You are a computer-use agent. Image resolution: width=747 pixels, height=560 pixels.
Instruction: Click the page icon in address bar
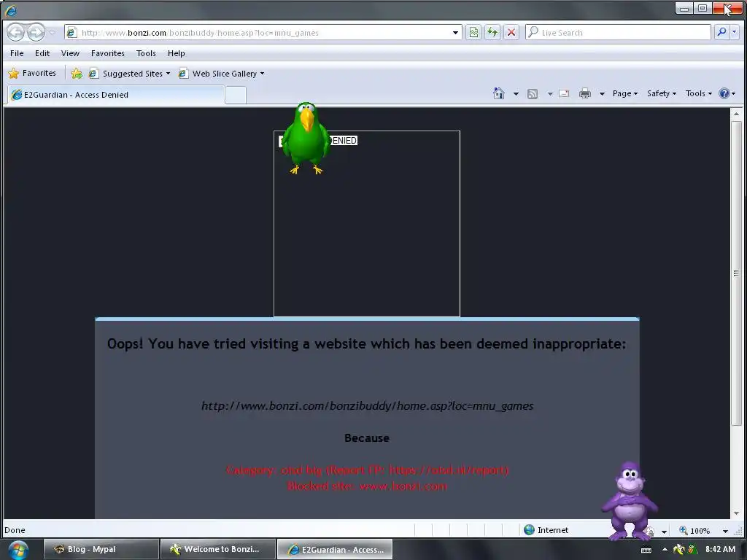pyautogui.click(x=71, y=32)
